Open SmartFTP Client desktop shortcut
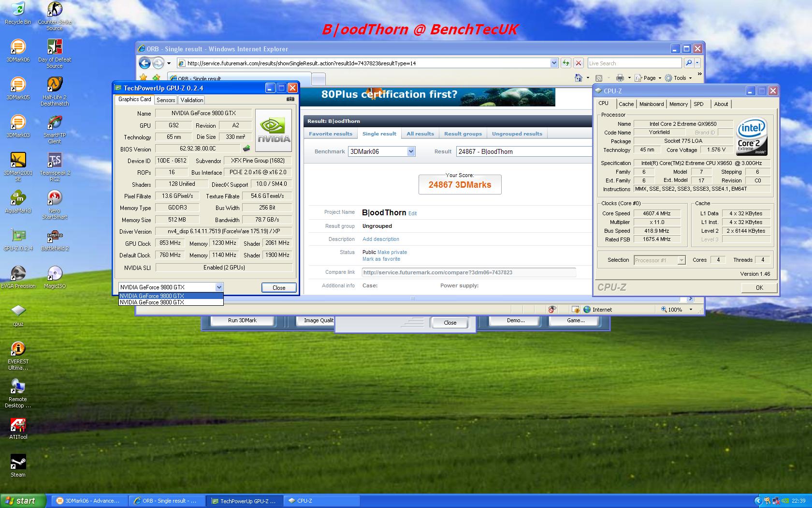812x508 pixels. 55,129
